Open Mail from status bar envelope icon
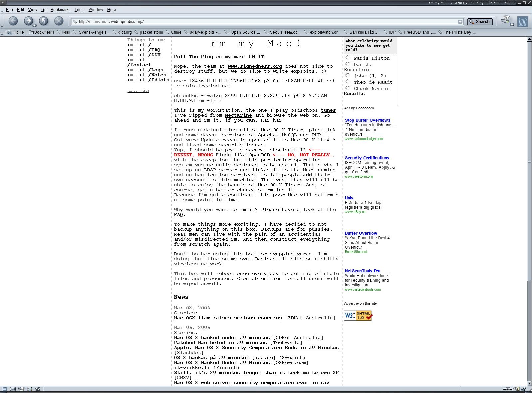The image size is (532, 393). coord(13,389)
